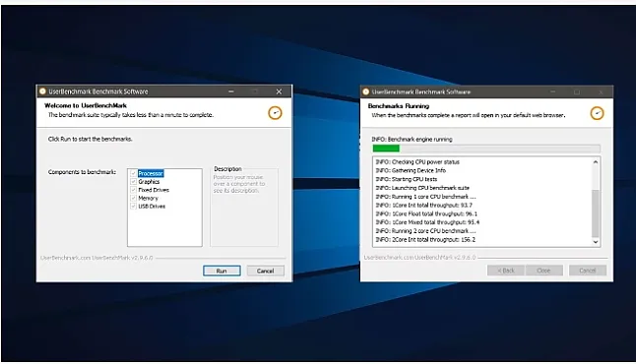Click UserBenchmark logo icon in right window title bar
Screen dimensions: 636x364
(366, 91)
